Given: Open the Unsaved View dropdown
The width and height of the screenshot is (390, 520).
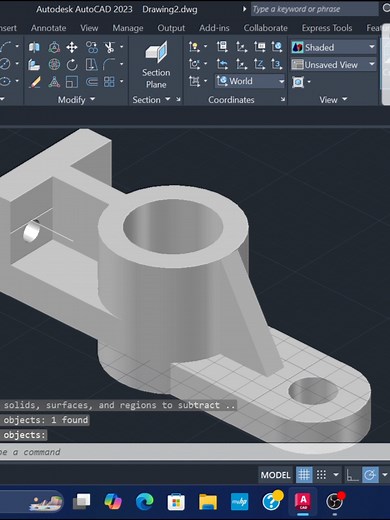Looking at the screenshot, I should 334,65.
